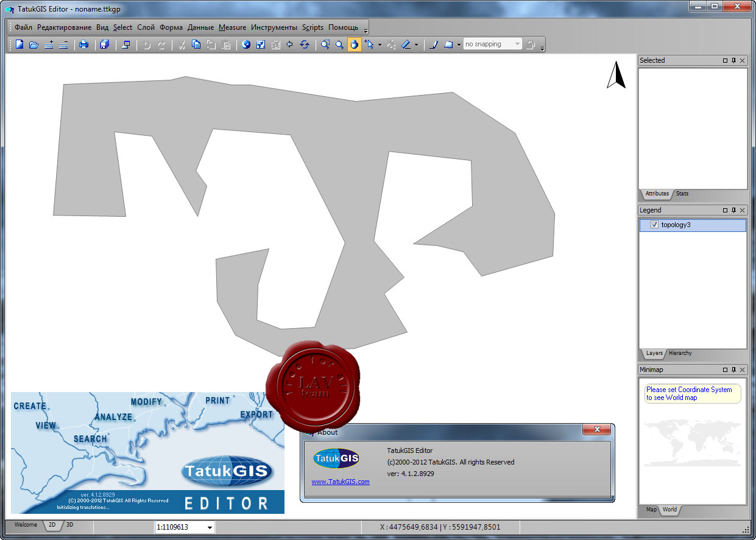Select the pencil edit tool
This screenshot has height=540, width=756.
click(434, 44)
